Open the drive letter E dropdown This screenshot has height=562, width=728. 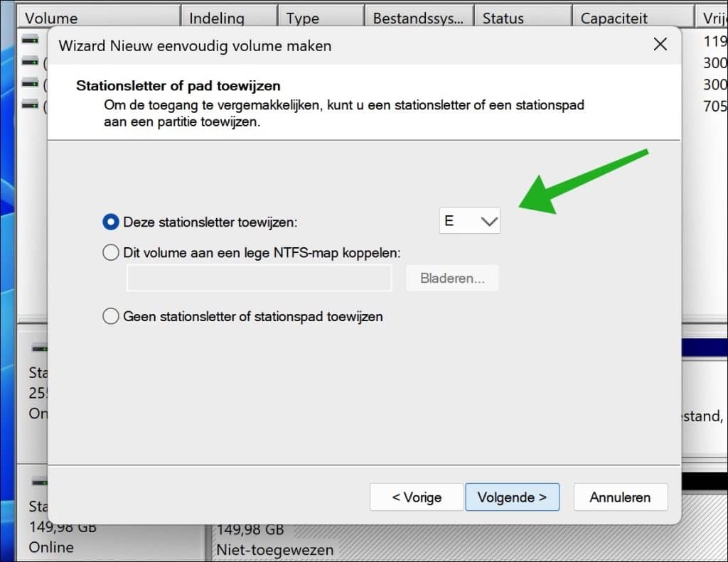[x=470, y=221]
